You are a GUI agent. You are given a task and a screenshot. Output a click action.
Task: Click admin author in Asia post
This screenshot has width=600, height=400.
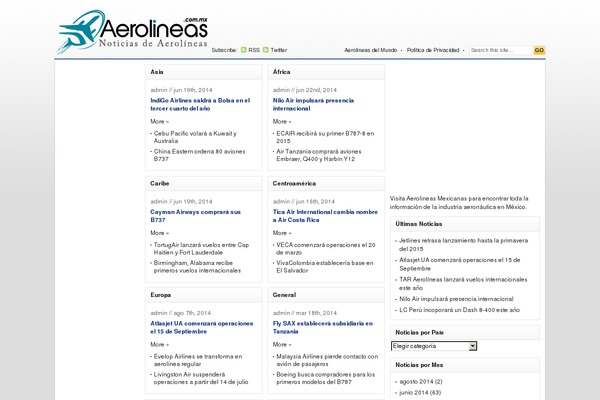click(159, 90)
